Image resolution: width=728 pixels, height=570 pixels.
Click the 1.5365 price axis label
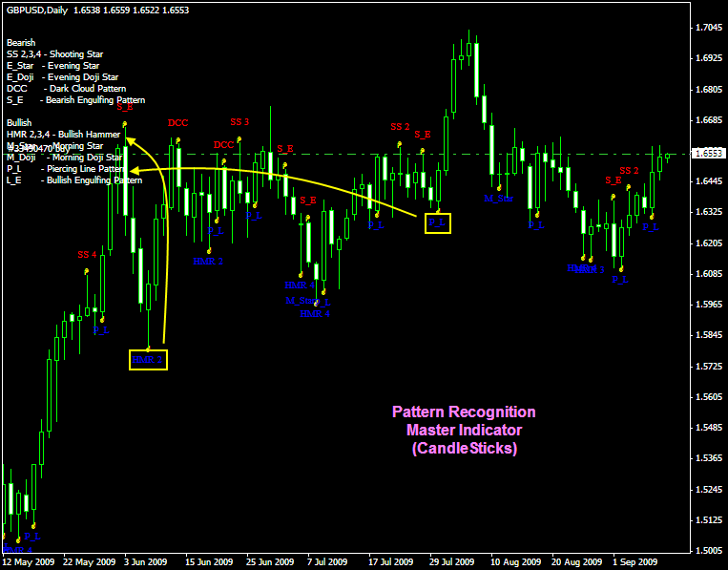[708, 458]
